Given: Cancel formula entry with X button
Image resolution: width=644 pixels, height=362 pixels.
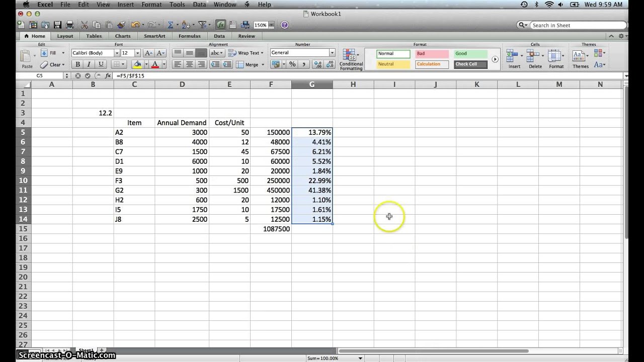Looking at the screenshot, I should tap(78, 75).
